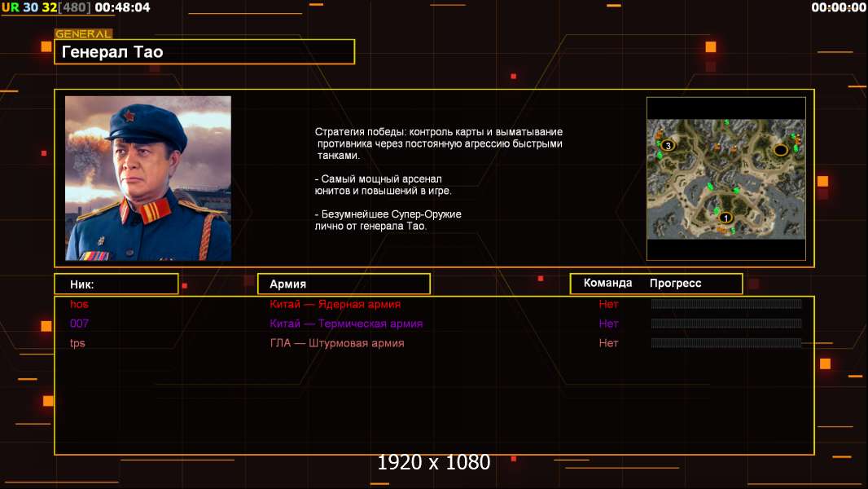The height and width of the screenshot is (489, 868).
Task: Click the 'Нет' team value for tps
Action: pyautogui.click(x=608, y=343)
